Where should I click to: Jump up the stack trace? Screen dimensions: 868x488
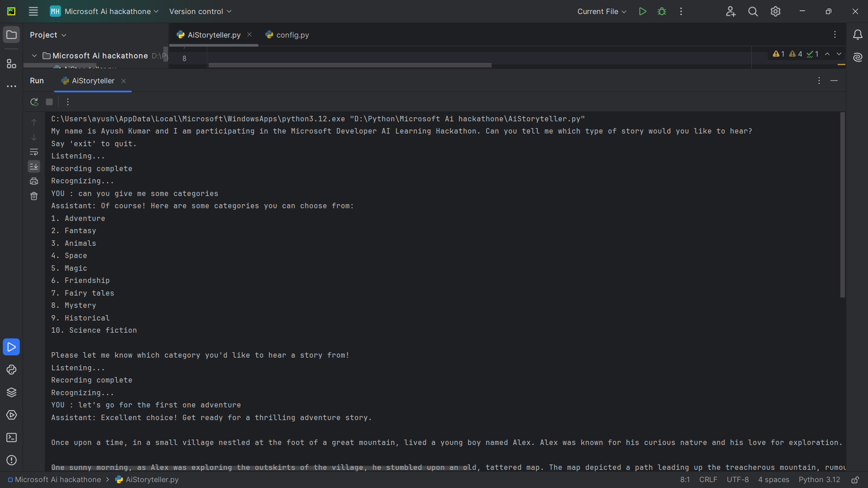[x=34, y=122]
